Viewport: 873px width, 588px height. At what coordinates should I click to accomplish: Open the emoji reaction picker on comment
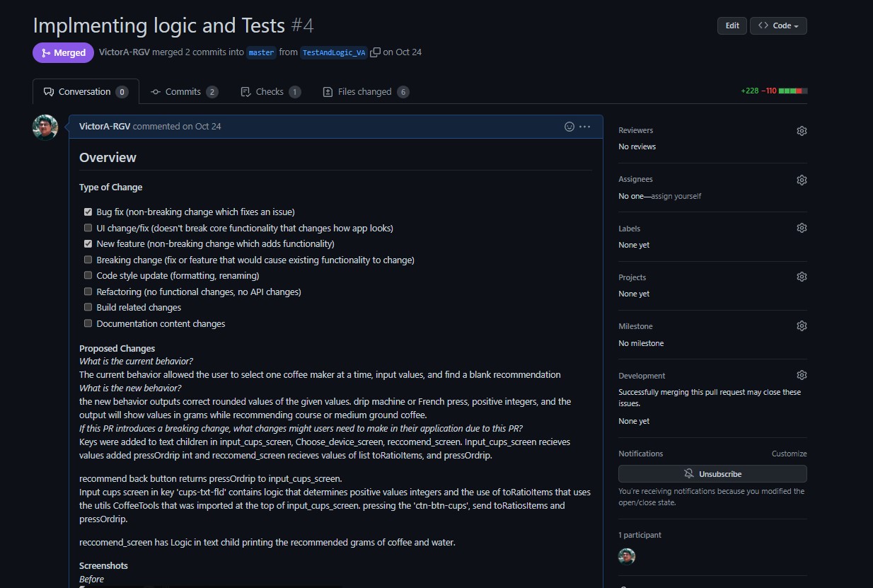click(570, 127)
